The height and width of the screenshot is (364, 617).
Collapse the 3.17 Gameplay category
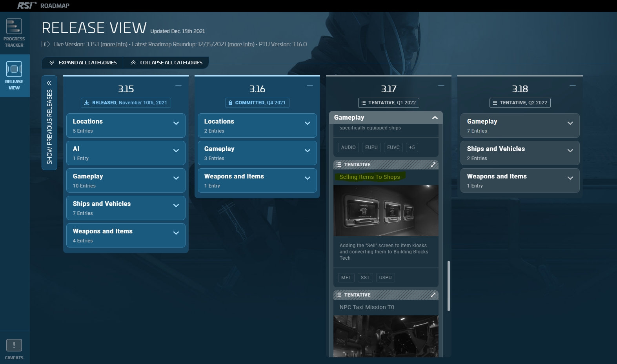[x=435, y=118]
